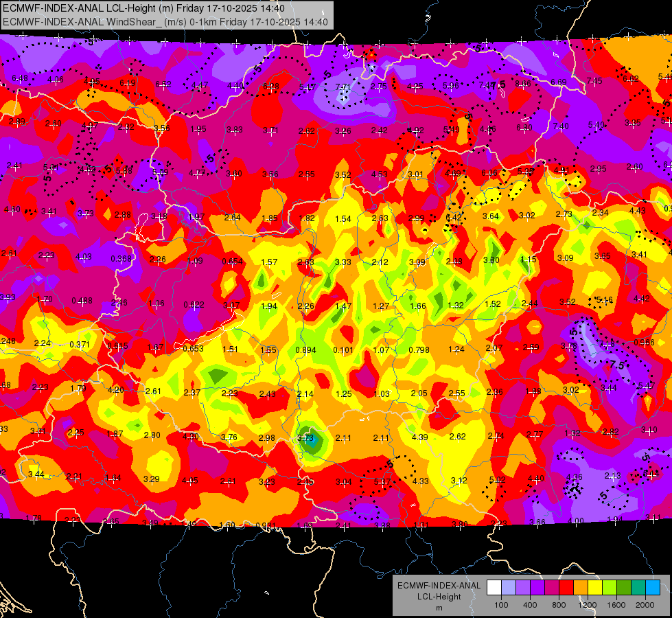The image size is (672, 618).
Task: Click the 5.16 grid value
Action: coord(604,300)
